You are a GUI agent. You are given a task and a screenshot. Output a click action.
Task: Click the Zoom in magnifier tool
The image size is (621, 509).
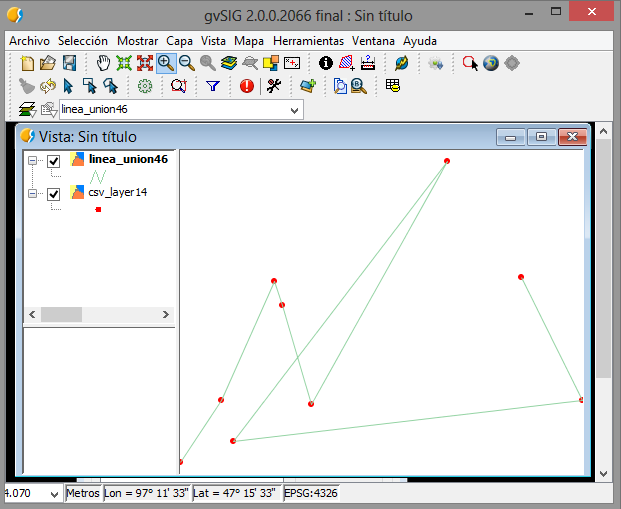tap(166, 63)
